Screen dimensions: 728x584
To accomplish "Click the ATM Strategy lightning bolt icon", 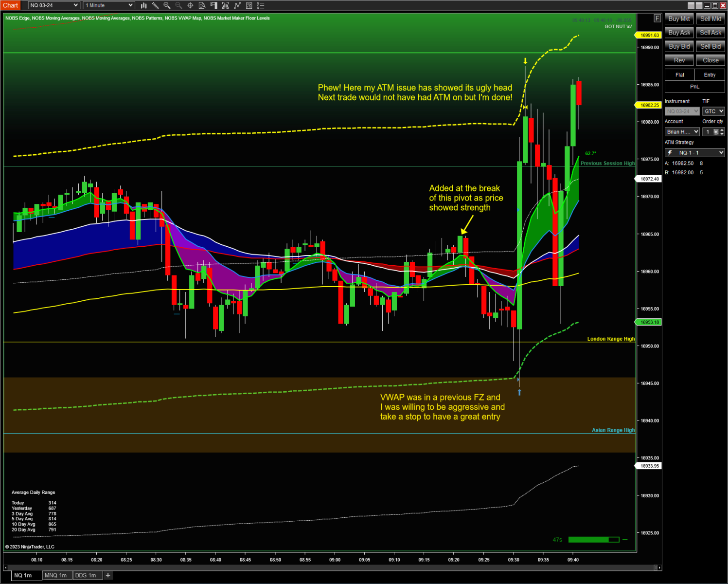I will 670,153.
